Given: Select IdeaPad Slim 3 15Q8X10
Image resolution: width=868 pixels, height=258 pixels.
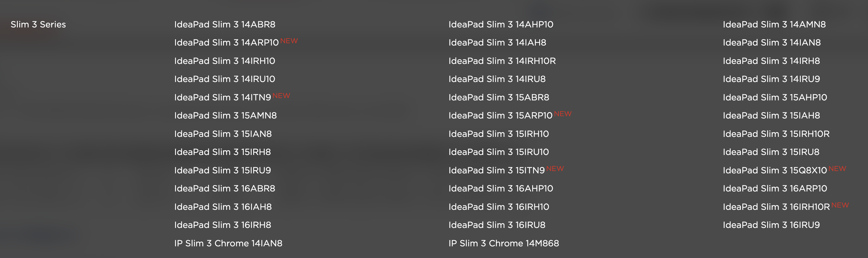Looking at the screenshot, I should click(x=775, y=170).
